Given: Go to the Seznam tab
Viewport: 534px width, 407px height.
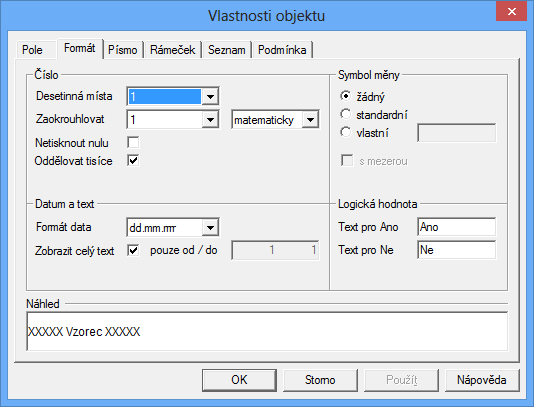Looking at the screenshot, I should [226, 50].
